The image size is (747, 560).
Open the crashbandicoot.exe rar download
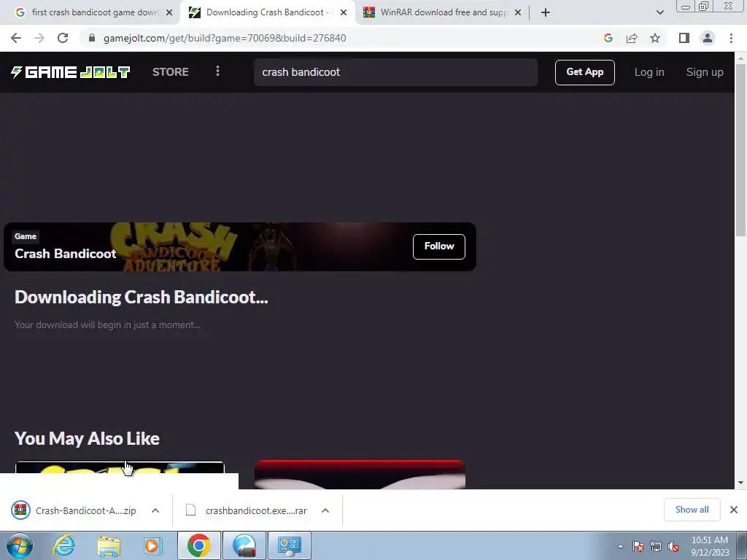pos(247,510)
